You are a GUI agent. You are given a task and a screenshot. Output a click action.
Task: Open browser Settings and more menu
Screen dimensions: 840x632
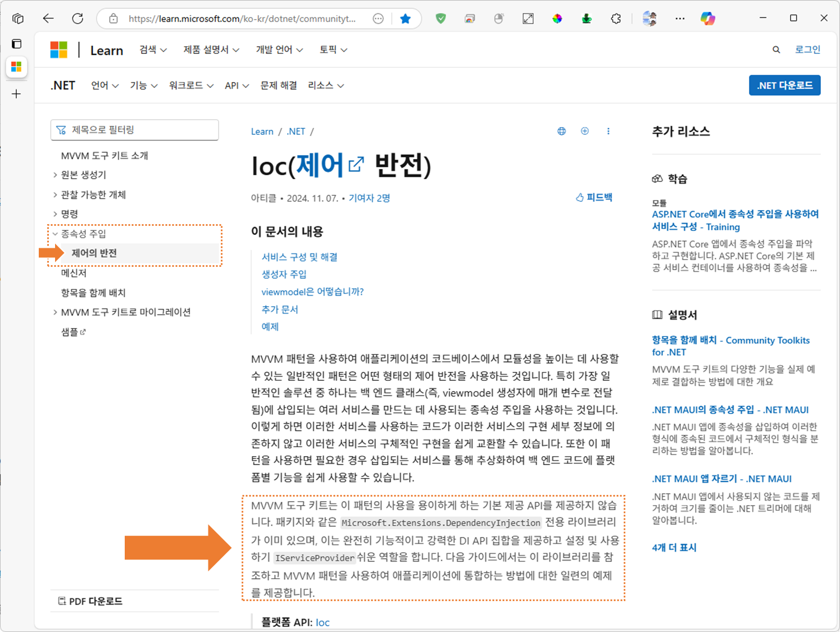[x=680, y=19]
